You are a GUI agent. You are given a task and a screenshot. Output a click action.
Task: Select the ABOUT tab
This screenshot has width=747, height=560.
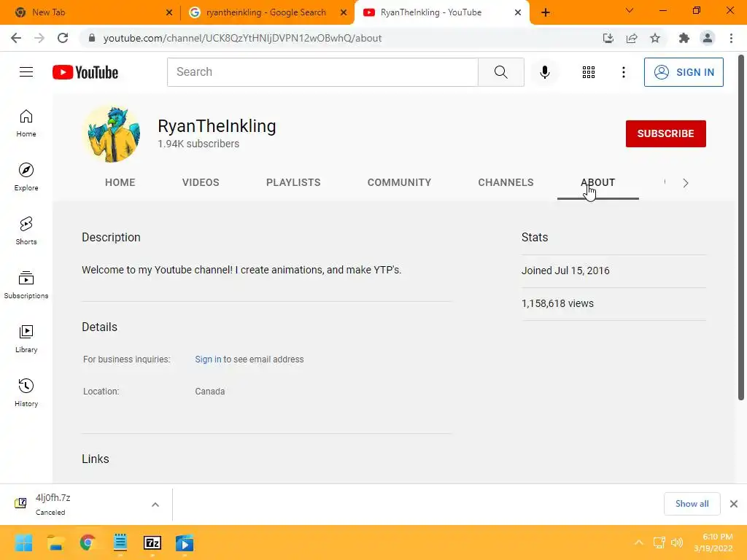[598, 182]
